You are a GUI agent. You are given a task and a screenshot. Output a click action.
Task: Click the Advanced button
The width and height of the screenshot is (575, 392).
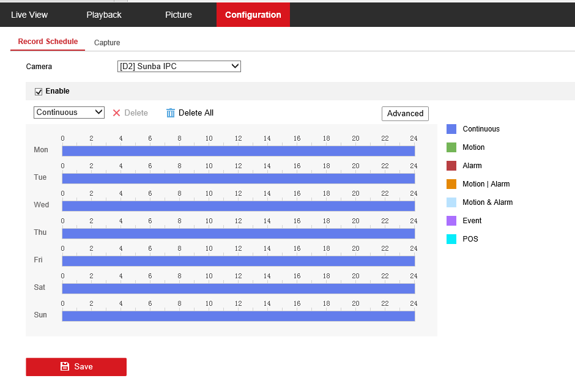(x=405, y=113)
